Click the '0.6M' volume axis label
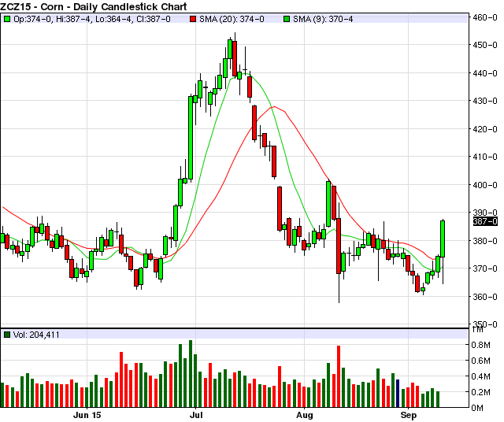 pyautogui.click(x=481, y=361)
